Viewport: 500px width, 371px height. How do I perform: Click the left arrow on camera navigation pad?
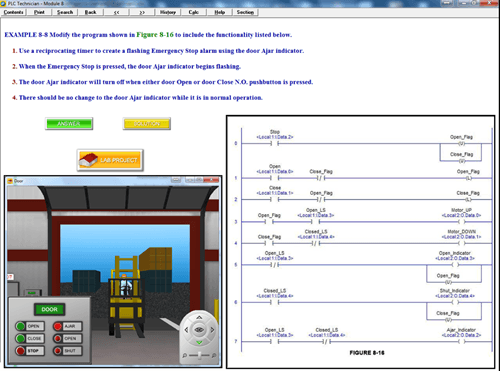(x=186, y=330)
